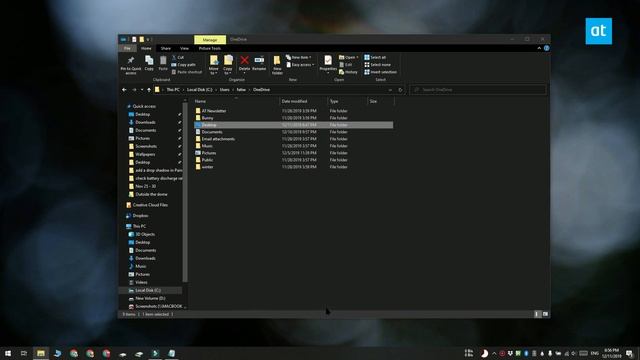
Task: Click the Rename button in Organize group
Action: tap(259, 63)
